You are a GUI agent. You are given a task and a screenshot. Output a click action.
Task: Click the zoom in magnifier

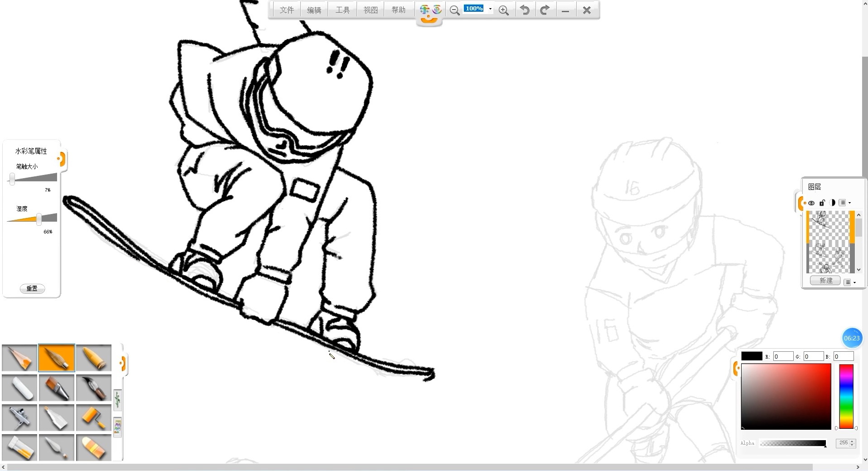coord(503,10)
